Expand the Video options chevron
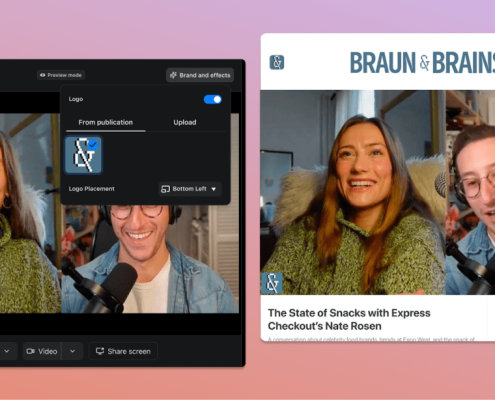This screenshot has height=400, width=495. tap(72, 351)
